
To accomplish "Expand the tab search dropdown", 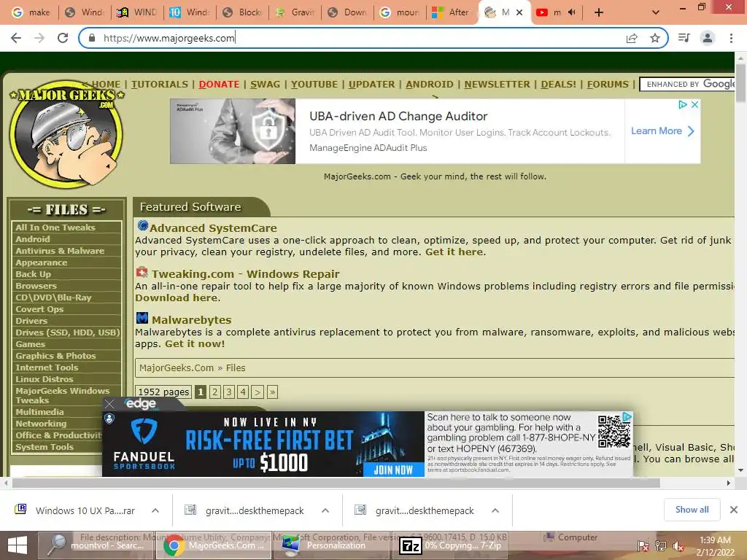I will (656, 12).
